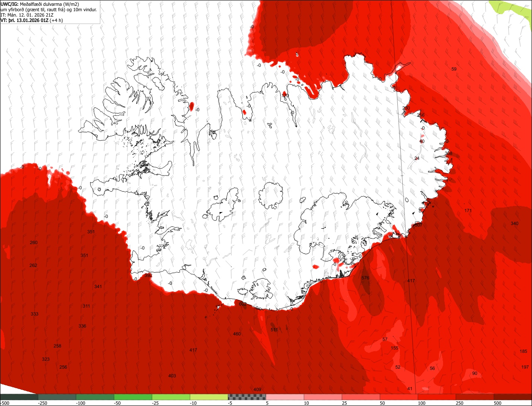Click the map value 392

[x=148, y=275]
